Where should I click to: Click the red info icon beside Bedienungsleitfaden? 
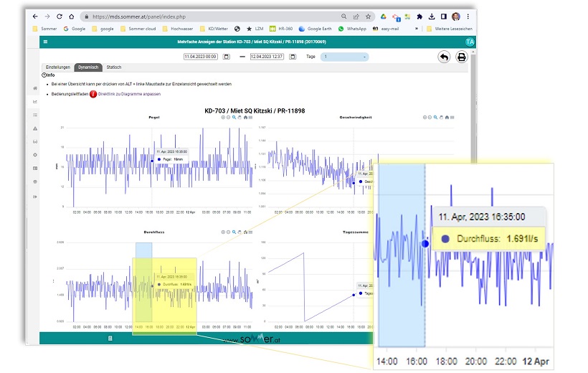tap(93, 94)
